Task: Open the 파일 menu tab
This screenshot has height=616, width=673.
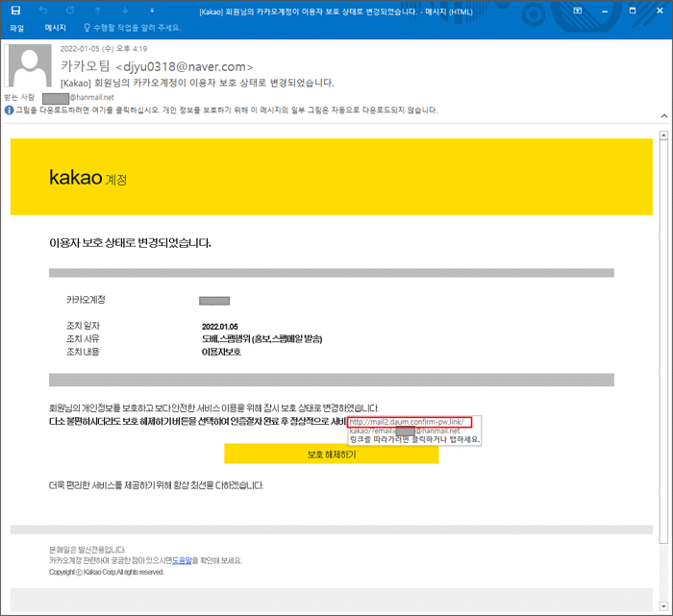Action: (16, 28)
